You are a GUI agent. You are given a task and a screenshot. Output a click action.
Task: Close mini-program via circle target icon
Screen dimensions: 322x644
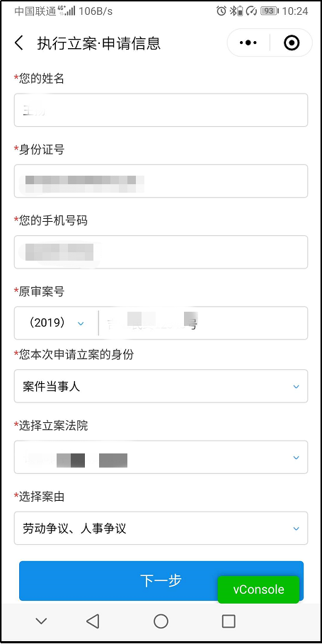point(292,43)
